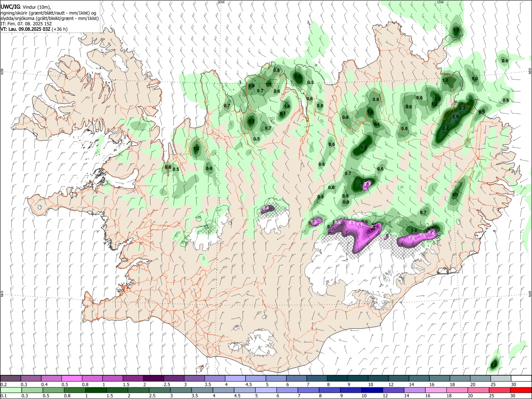Click the bright red swatch ending the rain scale

521,390
